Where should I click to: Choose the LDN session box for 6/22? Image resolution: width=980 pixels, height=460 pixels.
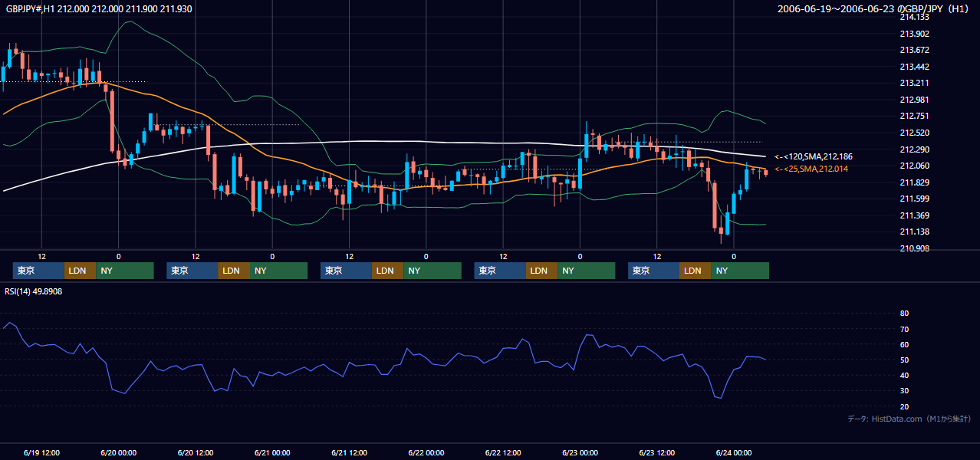tap(541, 271)
